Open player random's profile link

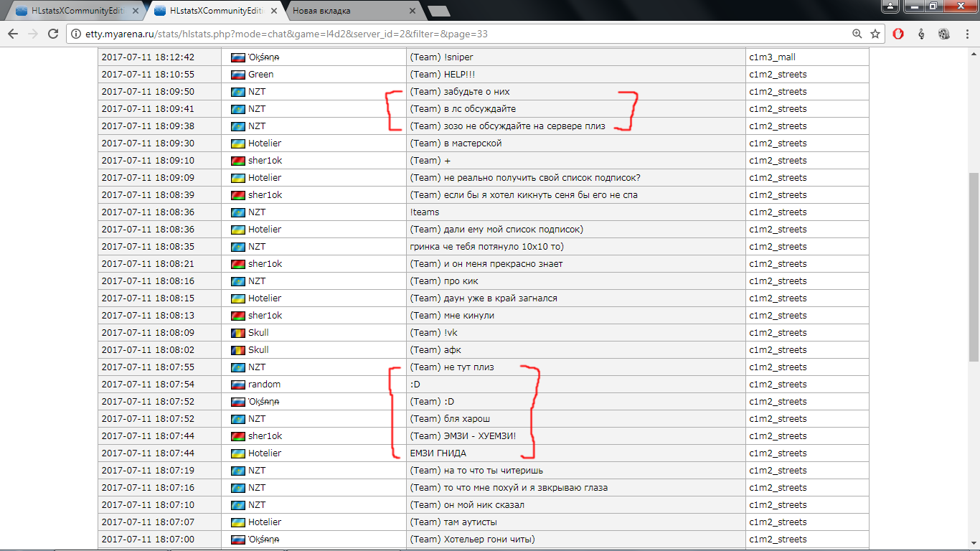pyautogui.click(x=264, y=385)
